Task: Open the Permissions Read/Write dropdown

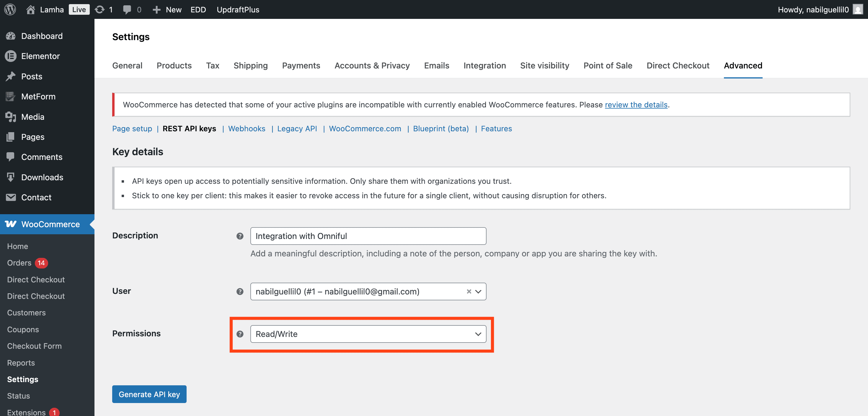Action: pyautogui.click(x=368, y=334)
